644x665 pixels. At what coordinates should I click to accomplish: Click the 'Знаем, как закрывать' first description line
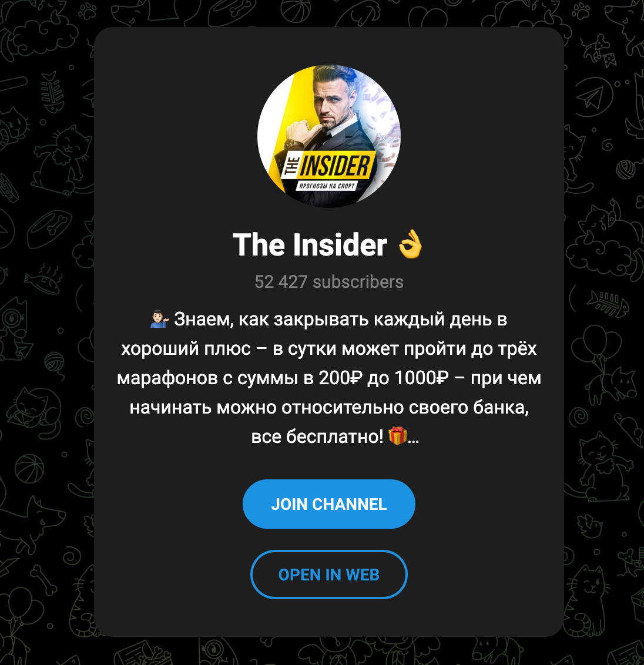(x=329, y=320)
